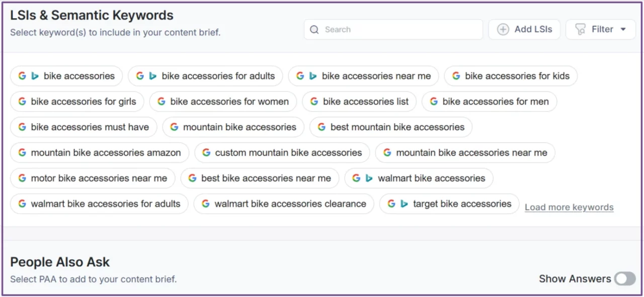Viewport: 644px width, 297px height.
Task: Select the "best bike accessories near me" keyword
Action: coord(260,178)
